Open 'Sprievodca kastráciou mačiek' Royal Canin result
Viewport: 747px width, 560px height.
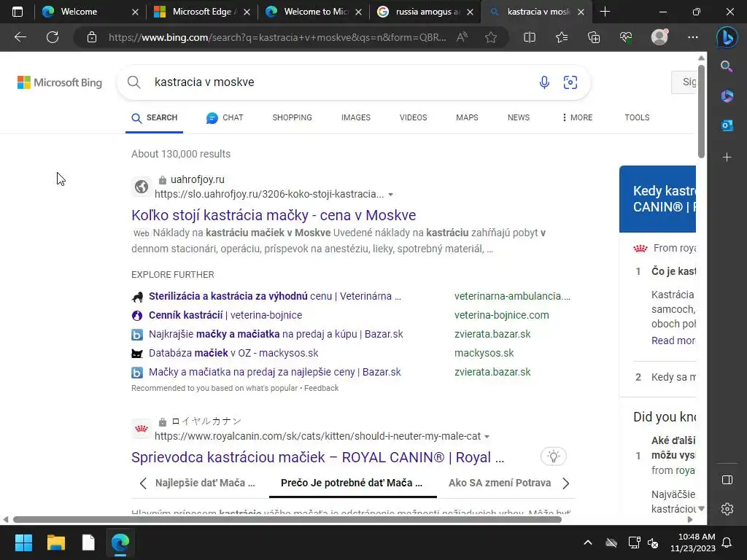tap(318, 457)
